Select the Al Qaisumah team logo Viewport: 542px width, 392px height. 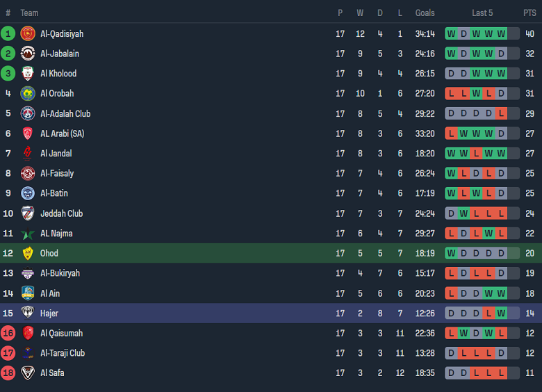(x=28, y=333)
